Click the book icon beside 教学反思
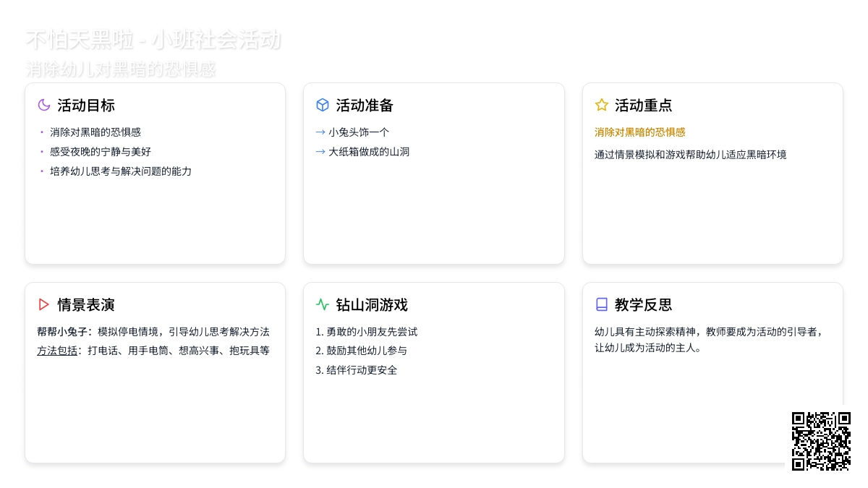This screenshot has height=488, width=868. click(601, 304)
